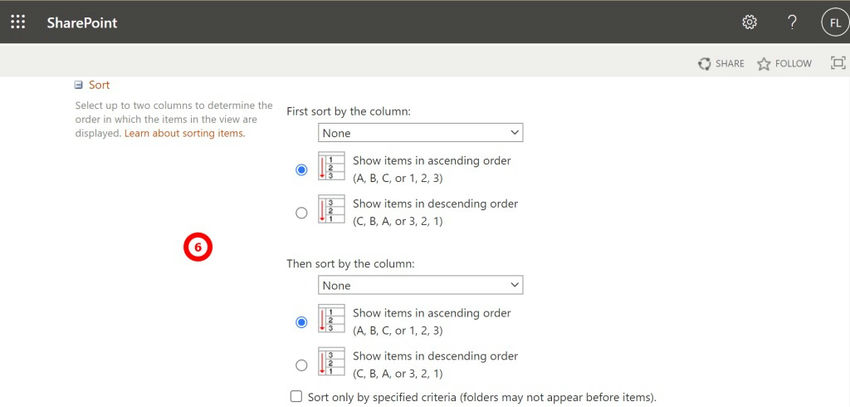This screenshot has height=407, width=850.
Task: Click the help question mark icon
Action: coord(792,22)
